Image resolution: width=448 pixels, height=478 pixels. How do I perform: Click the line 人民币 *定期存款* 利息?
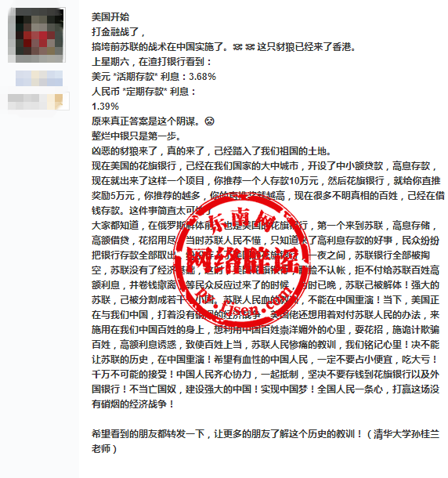coord(143,92)
